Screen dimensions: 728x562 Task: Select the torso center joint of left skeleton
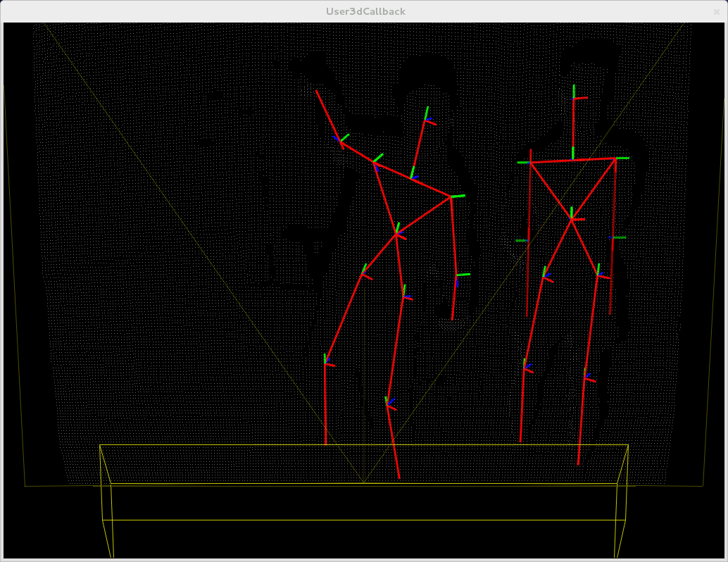pyautogui.click(x=396, y=233)
